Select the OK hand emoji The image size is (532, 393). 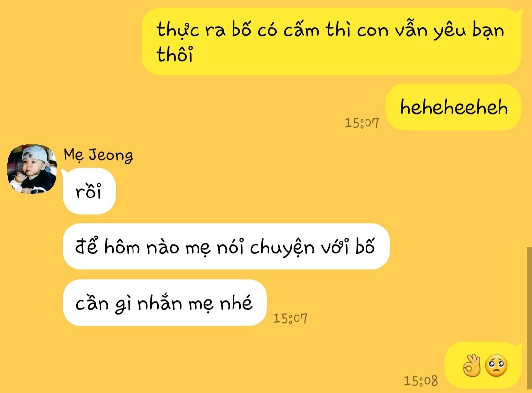click(x=471, y=365)
